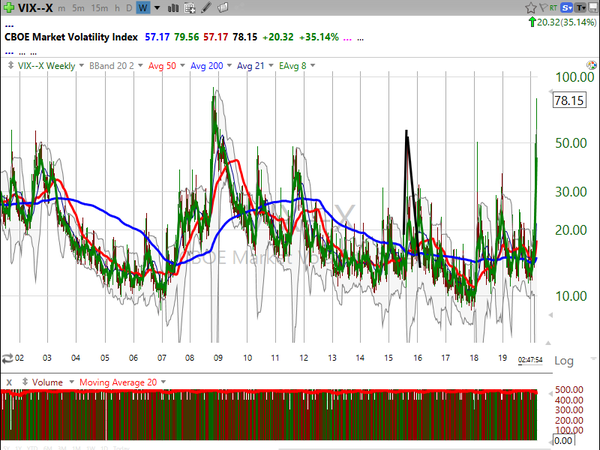Toggle the flag icon

543,7
